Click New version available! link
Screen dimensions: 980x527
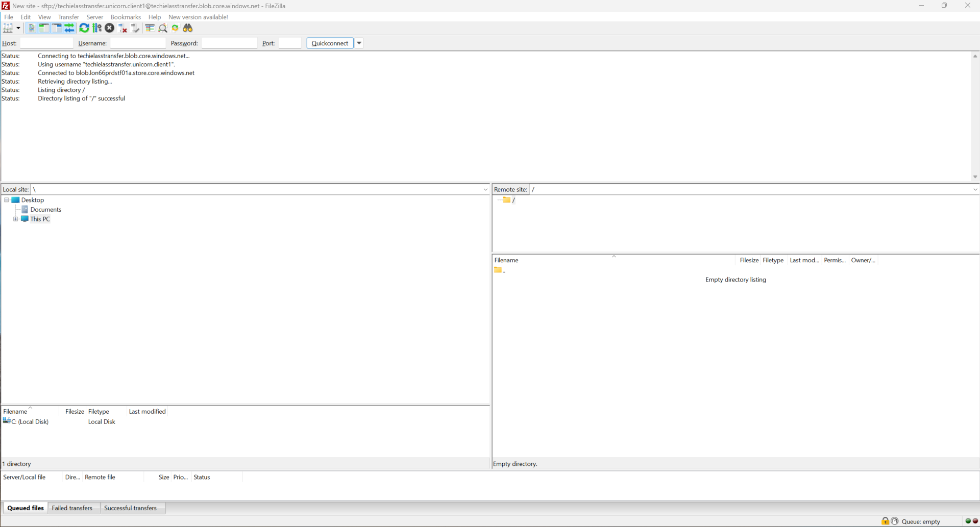(x=198, y=17)
